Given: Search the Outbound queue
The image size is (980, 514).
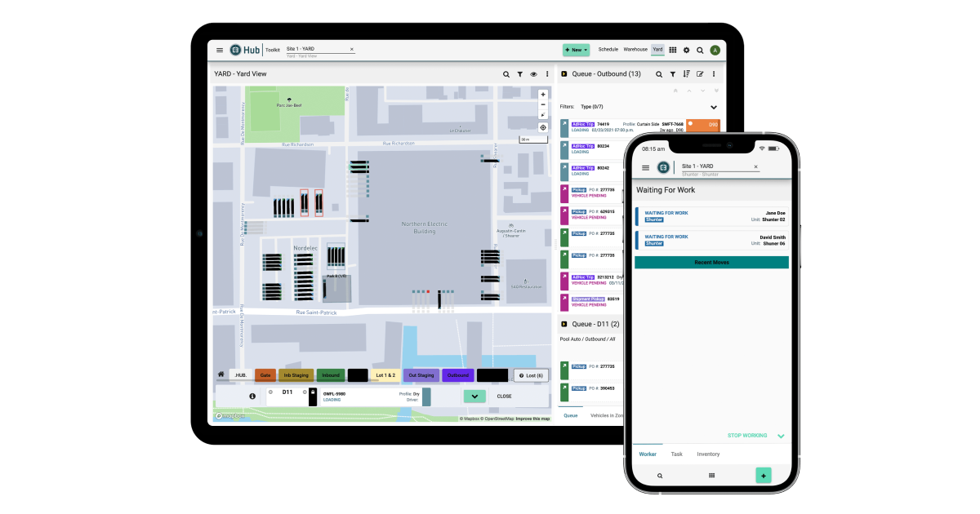Looking at the screenshot, I should click(x=659, y=74).
